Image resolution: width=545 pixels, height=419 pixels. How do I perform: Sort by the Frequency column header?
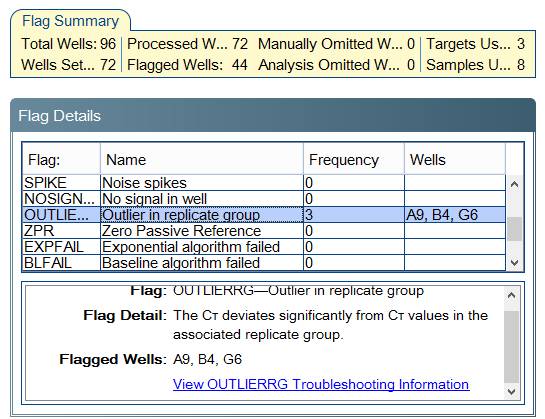(x=354, y=160)
